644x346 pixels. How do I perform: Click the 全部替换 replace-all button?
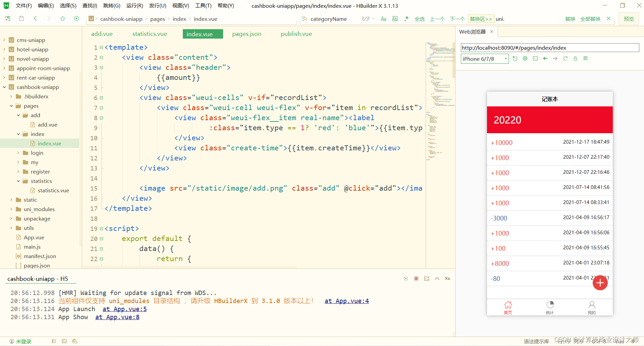590,19
